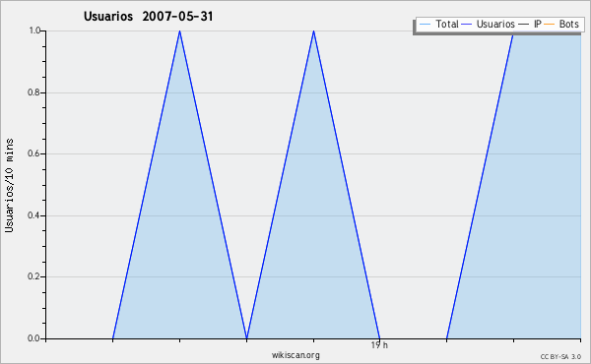Click the '0.8' y-axis label
This screenshot has height=364, width=591.
(x=33, y=92)
